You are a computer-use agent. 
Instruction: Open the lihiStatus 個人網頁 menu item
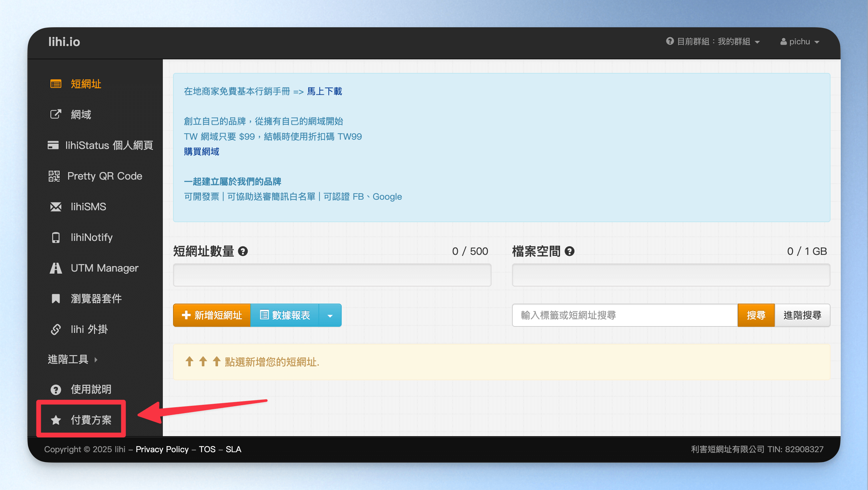pyautogui.click(x=100, y=146)
